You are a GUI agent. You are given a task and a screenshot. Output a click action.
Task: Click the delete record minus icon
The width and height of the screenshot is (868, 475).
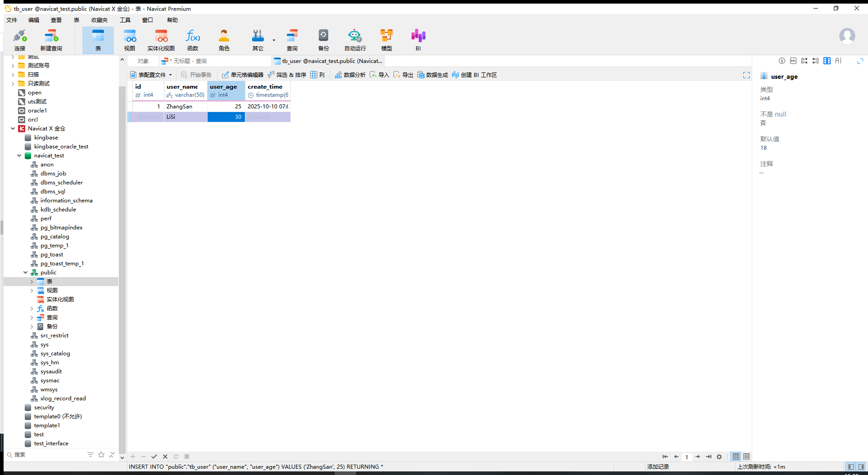click(144, 457)
